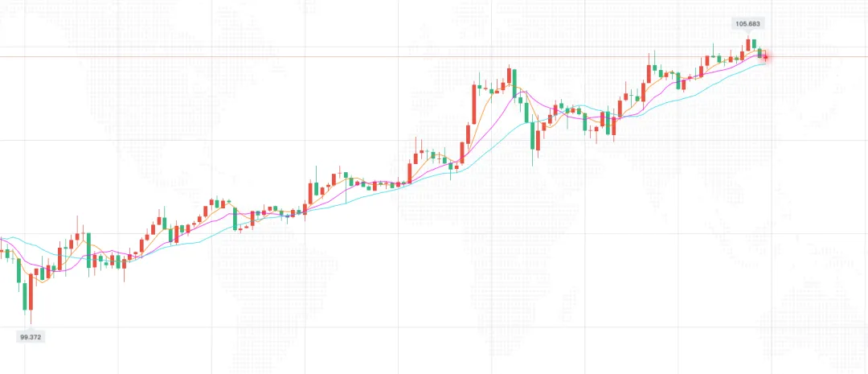The image size is (868, 374).
Task: Select the red candle under the 105.683 label
Action: [x=748, y=45]
